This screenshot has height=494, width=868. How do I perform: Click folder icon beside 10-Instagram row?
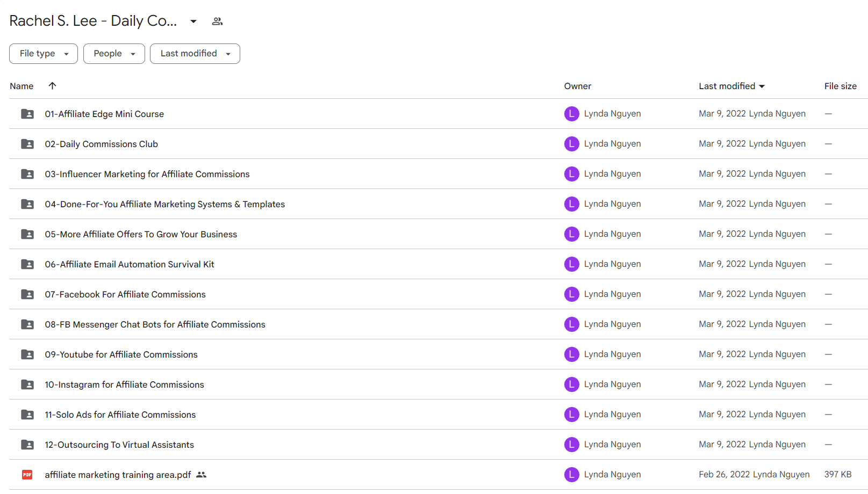(x=27, y=384)
